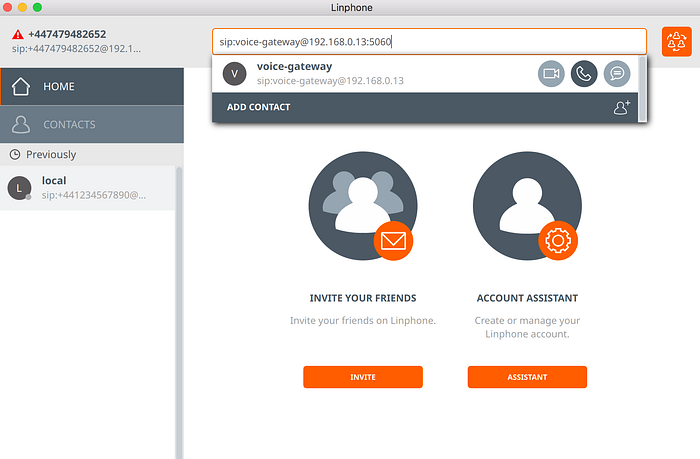Click the local contact avatar with letter L
The height and width of the screenshot is (459, 700).
(x=19, y=188)
